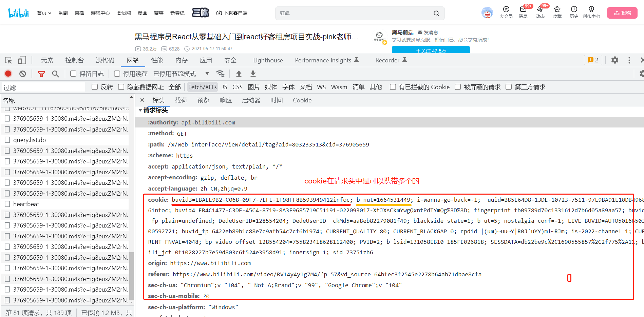Close the request details panel
644x317 pixels.
tap(142, 100)
